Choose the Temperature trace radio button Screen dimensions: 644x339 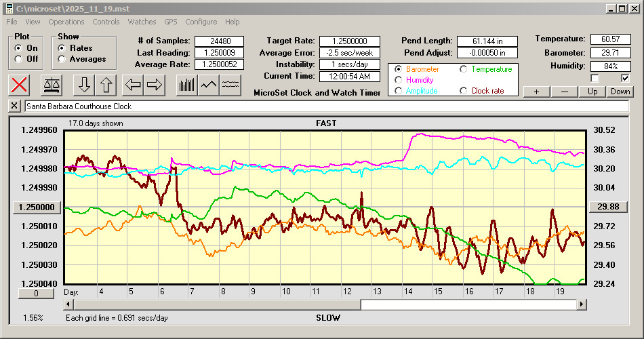coord(464,69)
